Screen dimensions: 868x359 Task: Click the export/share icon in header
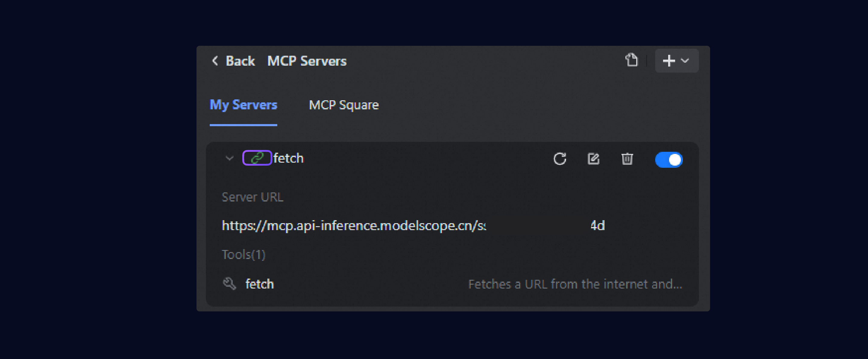pyautogui.click(x=631, y=61)
